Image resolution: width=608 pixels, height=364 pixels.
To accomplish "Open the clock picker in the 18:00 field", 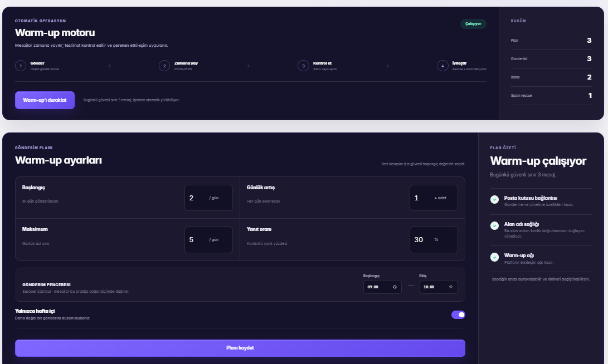I will (x=451, y=287).
